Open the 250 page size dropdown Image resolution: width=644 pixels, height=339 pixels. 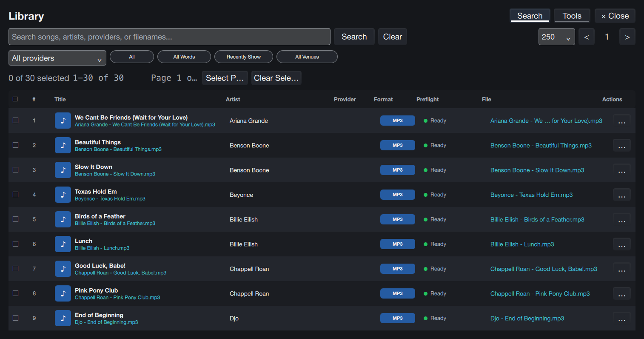(x=557, y=37)
